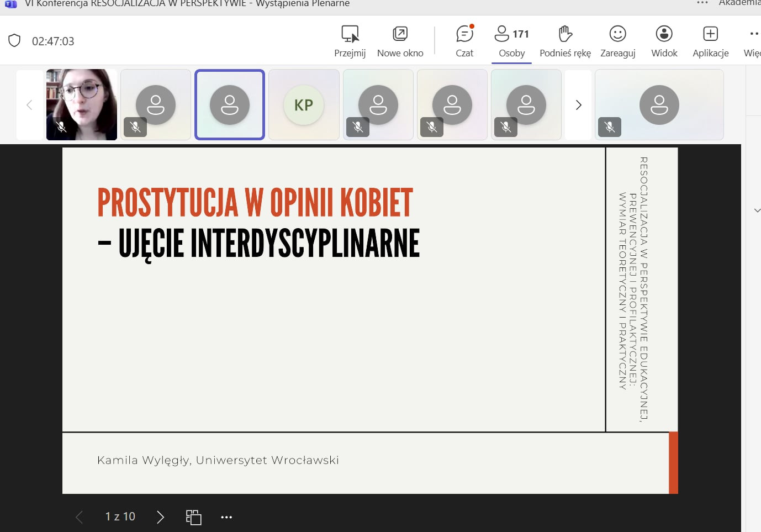761x532 pixels.
Task: Open the Widok view options
Action: click(x=664, y=35)
